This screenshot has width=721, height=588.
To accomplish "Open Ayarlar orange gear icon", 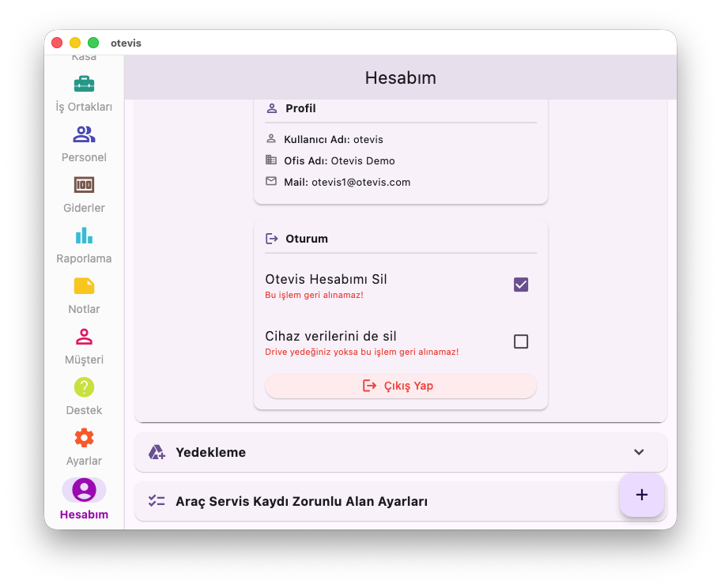I will pos(84,438).
